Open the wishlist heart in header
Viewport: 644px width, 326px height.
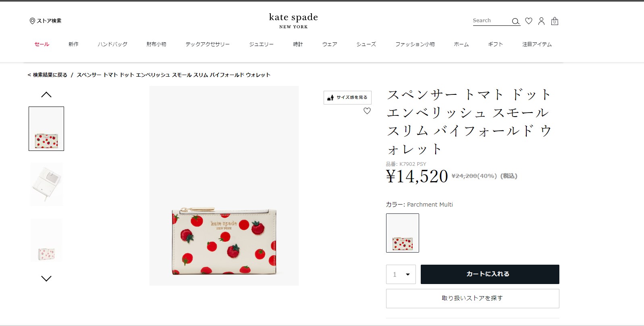(x=529, y=21)
